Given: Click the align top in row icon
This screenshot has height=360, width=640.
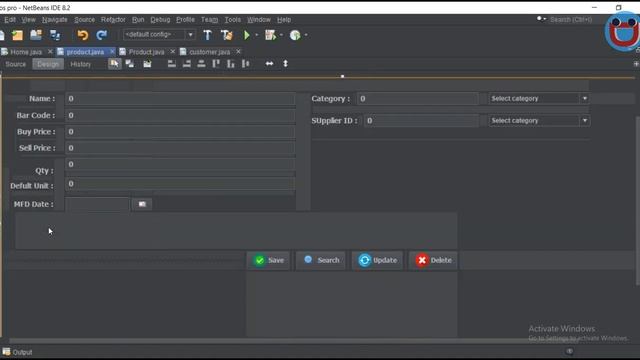Looking at the screenshot, I should (x=216, y=64).
